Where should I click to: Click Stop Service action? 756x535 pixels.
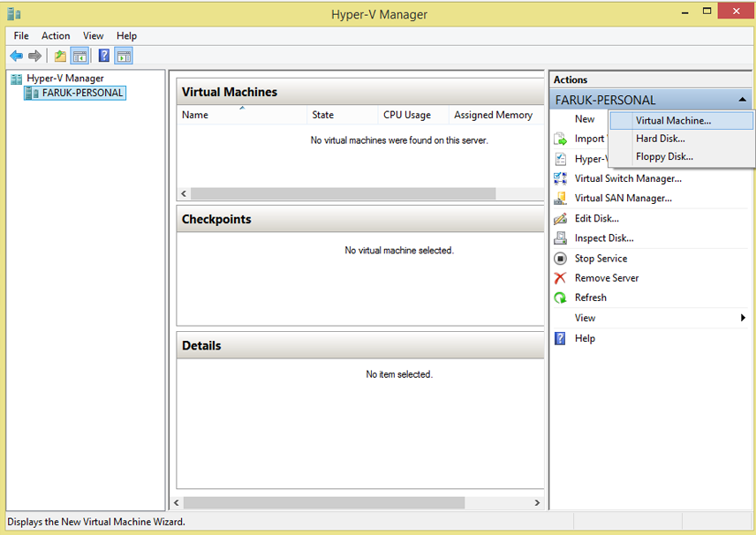(601, 259)
